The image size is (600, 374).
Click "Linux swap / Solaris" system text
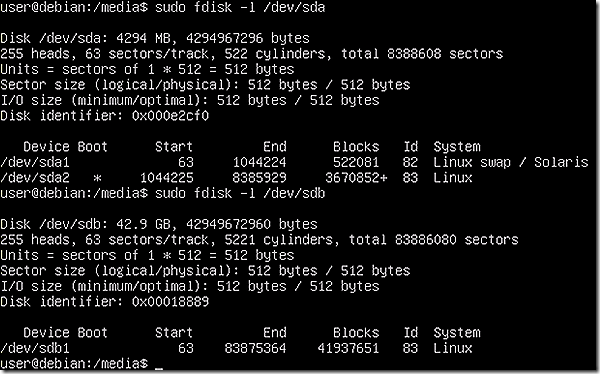511,162
